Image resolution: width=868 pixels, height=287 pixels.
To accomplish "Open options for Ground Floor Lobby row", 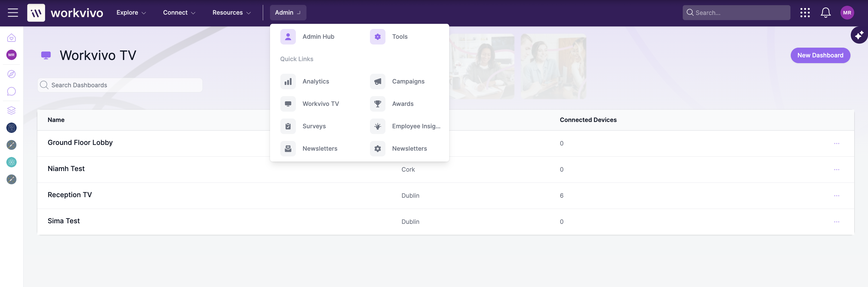I will coord(836,143).
